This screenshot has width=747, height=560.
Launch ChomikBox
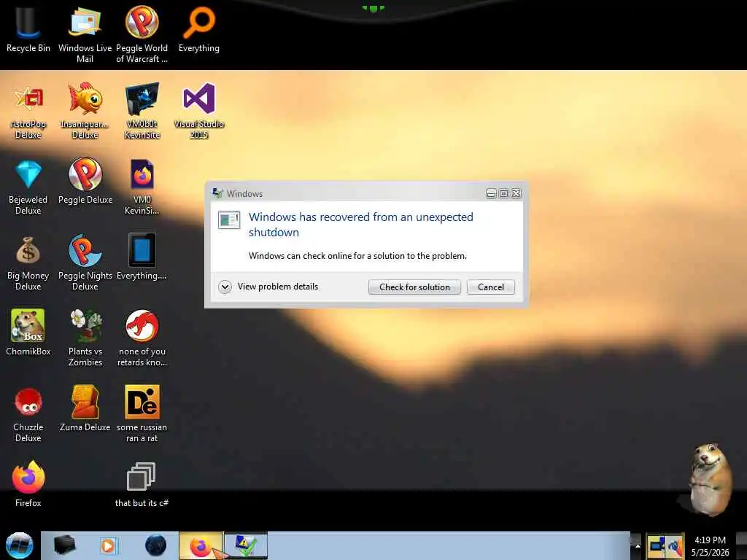28,332
